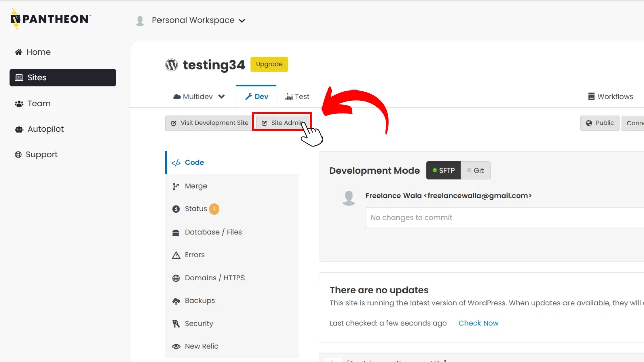The height and width of the screenshot is (362, 644).
Task: Open Status in the side menu
Action: 232,209
